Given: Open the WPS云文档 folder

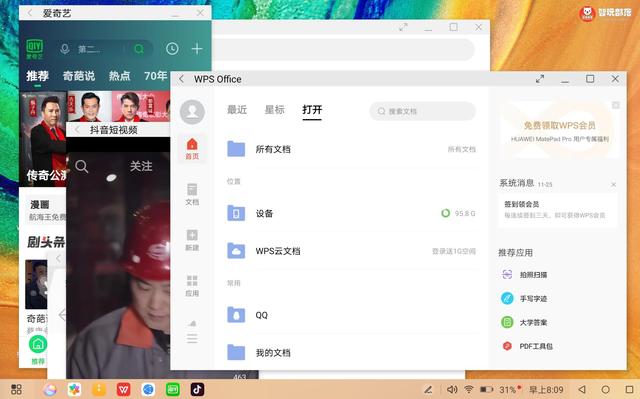Looking at the screenshot, I should pos(351,251).
